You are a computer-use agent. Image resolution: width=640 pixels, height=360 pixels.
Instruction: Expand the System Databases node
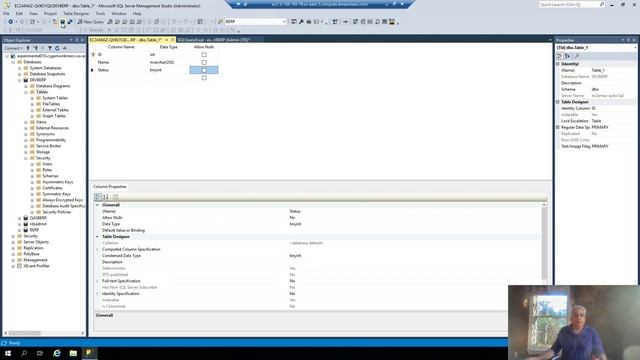pyautogui.click(x=20, y=68)
